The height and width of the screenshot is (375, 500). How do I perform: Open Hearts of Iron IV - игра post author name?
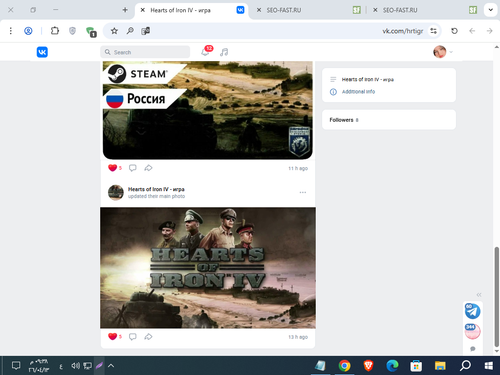pyautogui.click(x=156, y=189)
